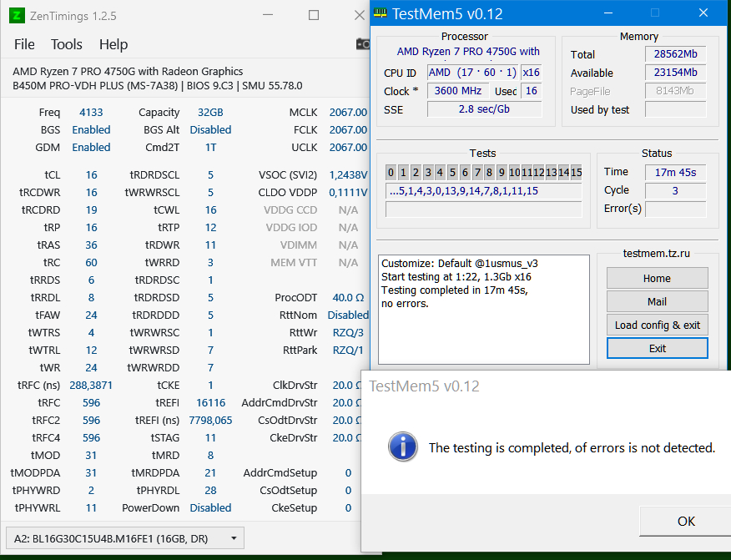Click the Capacity value 32GB
Image resolution: width=731 pixels, height=560 pixels.
click(210, 113)
